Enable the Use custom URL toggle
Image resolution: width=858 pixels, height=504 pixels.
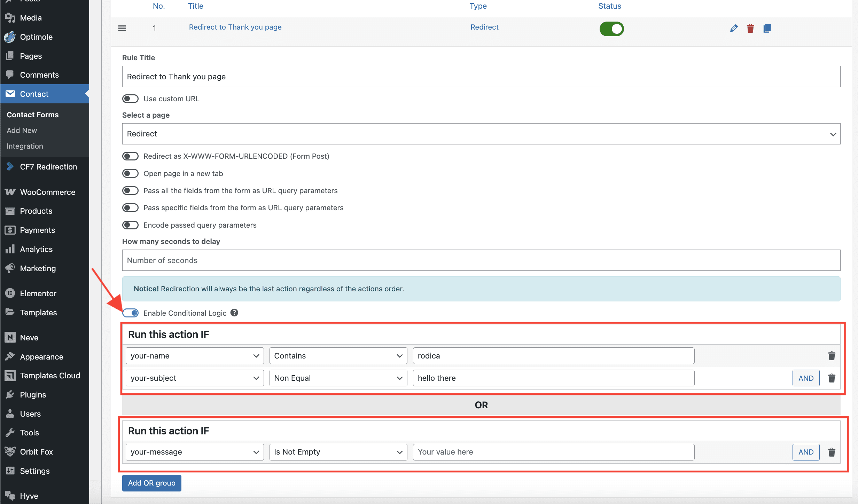click(x=130, y=99)
